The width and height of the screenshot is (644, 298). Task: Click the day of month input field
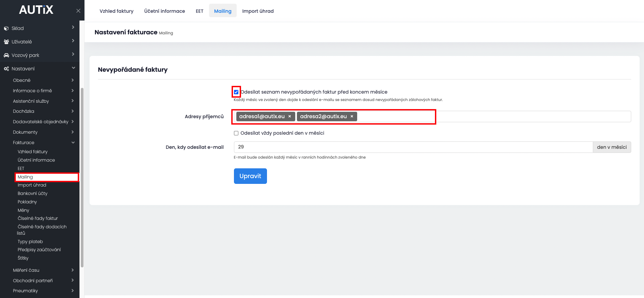pos(413,147)
